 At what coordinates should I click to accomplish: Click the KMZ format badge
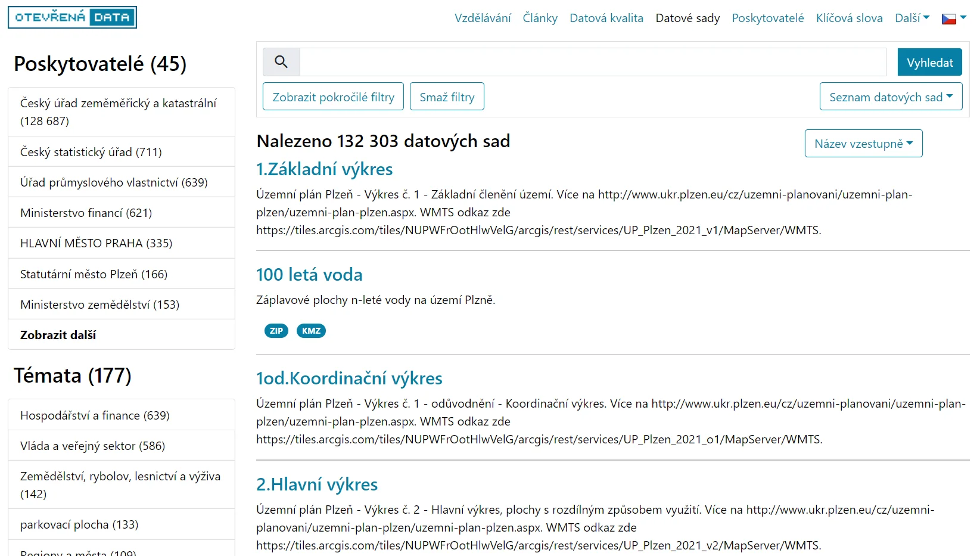(311, 331)
